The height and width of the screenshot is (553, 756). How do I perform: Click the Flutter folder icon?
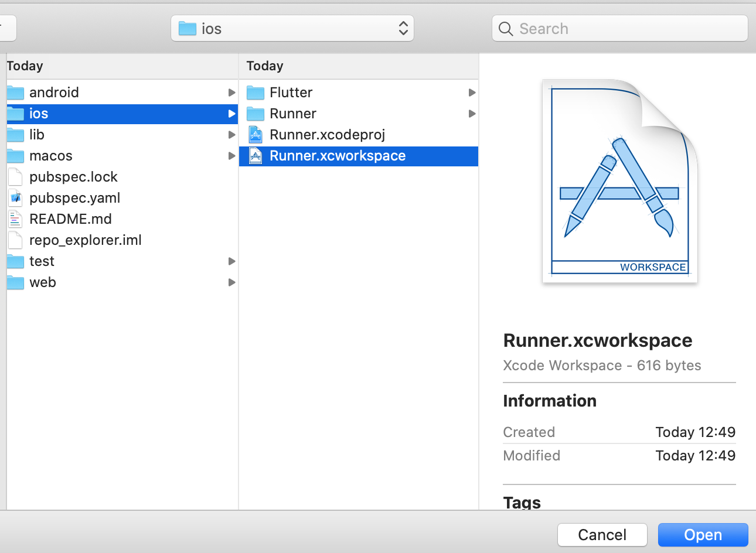point(256,93)
